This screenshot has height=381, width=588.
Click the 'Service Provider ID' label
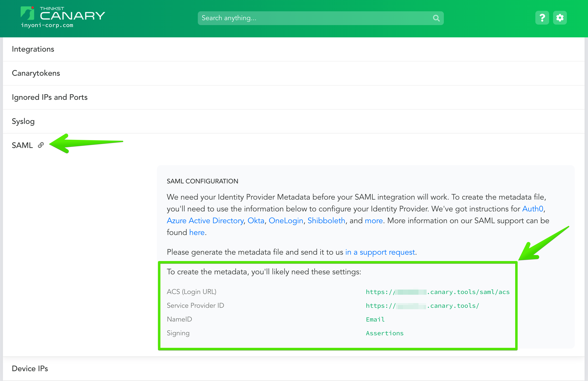pos(195,306)
